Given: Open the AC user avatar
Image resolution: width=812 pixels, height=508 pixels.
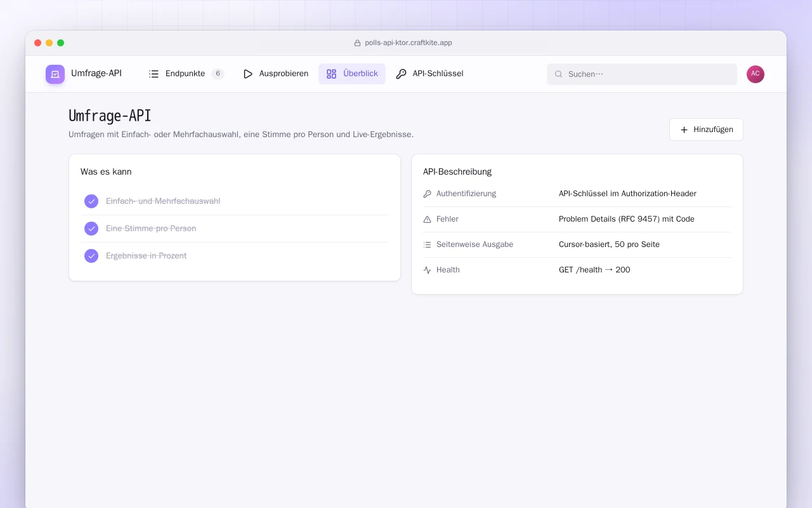Looking at the screenshot, I should point(756,74).
